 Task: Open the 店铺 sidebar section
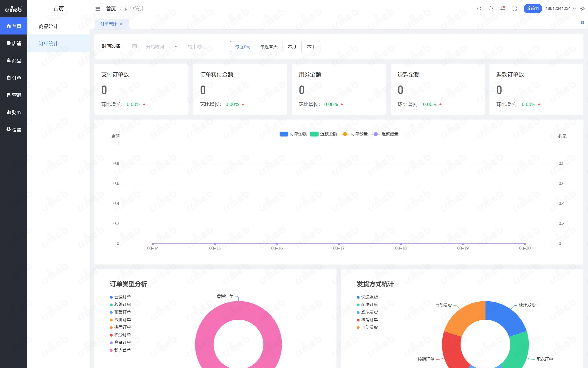[14, 43]
